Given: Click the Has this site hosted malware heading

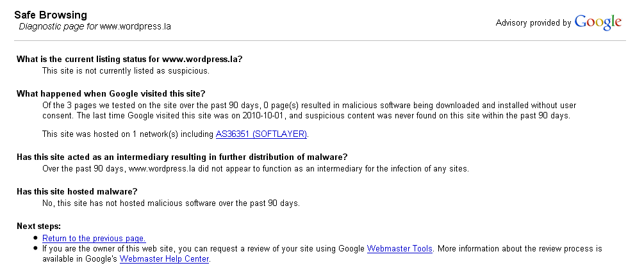Looking at the screenshot, I should pyautogui.click(x=77, y=192).
